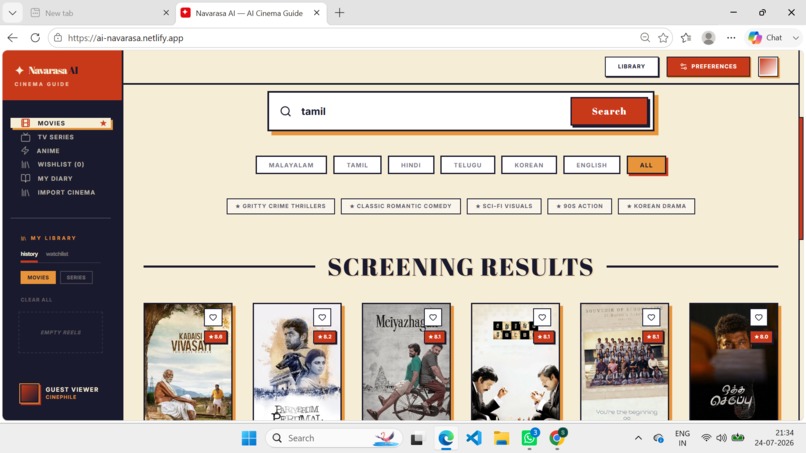This screenshot has height=453, width=806.
Task: Choose Classic Romantic Comedy suggestion
Action: [x=400, y=206]
